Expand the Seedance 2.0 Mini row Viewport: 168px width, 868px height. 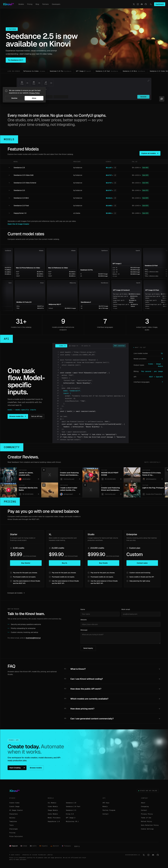[x=84, y=198]
